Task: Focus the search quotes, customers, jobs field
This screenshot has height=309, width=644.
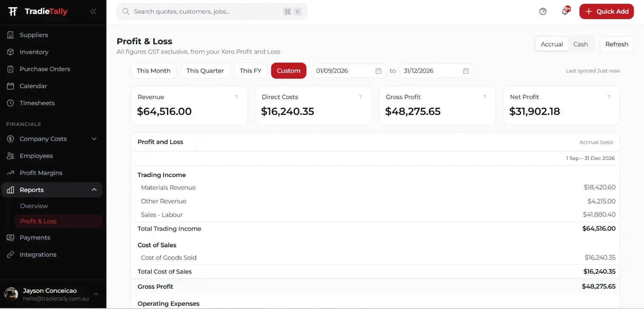Action: click(212, 11)
